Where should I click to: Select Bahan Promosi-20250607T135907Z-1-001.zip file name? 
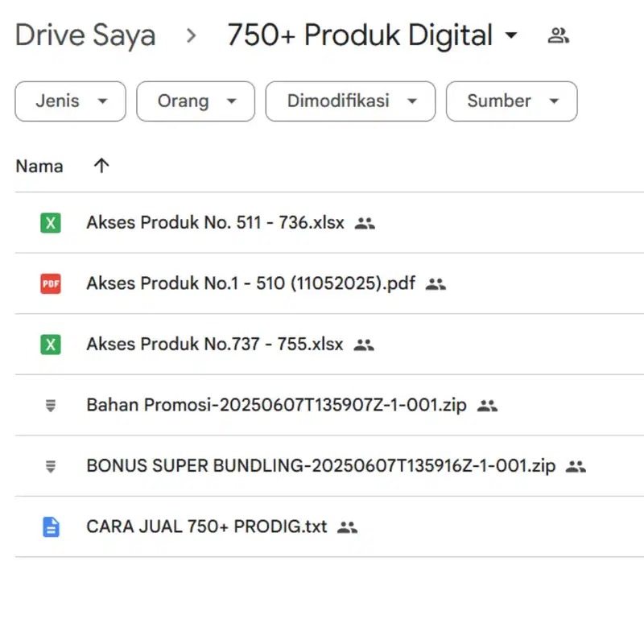point(276,406)
